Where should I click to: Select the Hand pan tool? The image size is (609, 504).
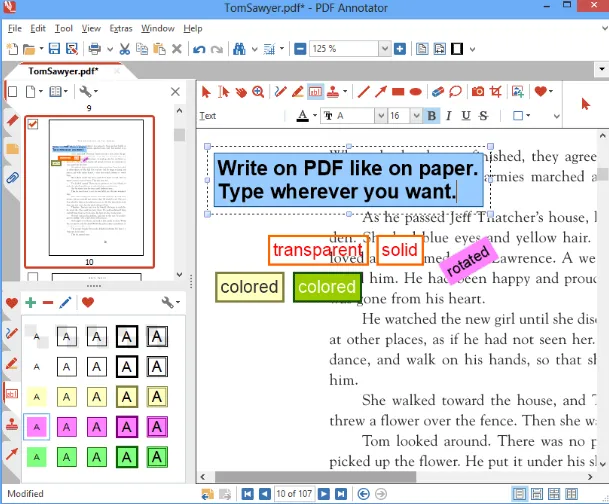click(x=241, y=92)
